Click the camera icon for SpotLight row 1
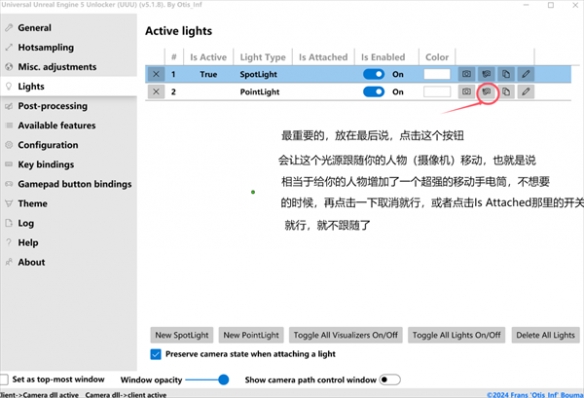The height and width of the screenshot is (398, 584). point(466,74)
